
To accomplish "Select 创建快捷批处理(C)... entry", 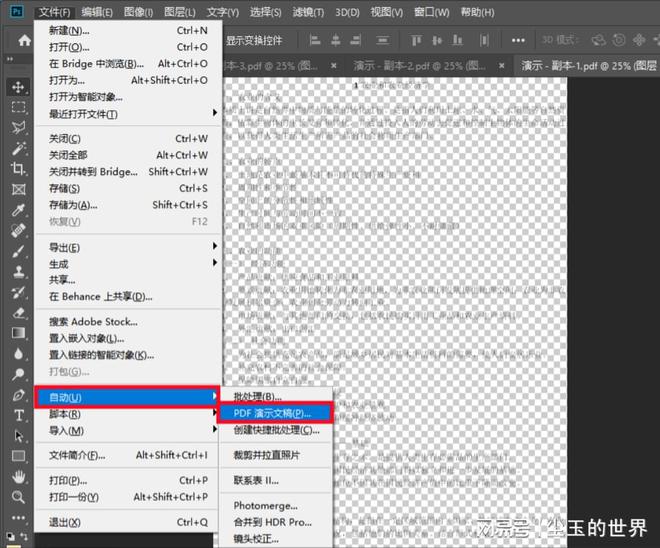I will [275, 430].
